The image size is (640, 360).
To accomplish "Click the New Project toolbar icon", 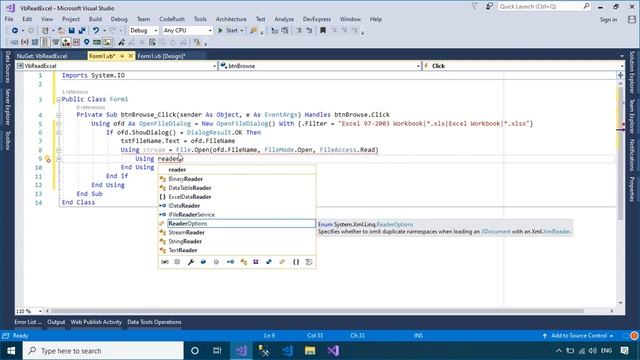I will pos(45,31).
